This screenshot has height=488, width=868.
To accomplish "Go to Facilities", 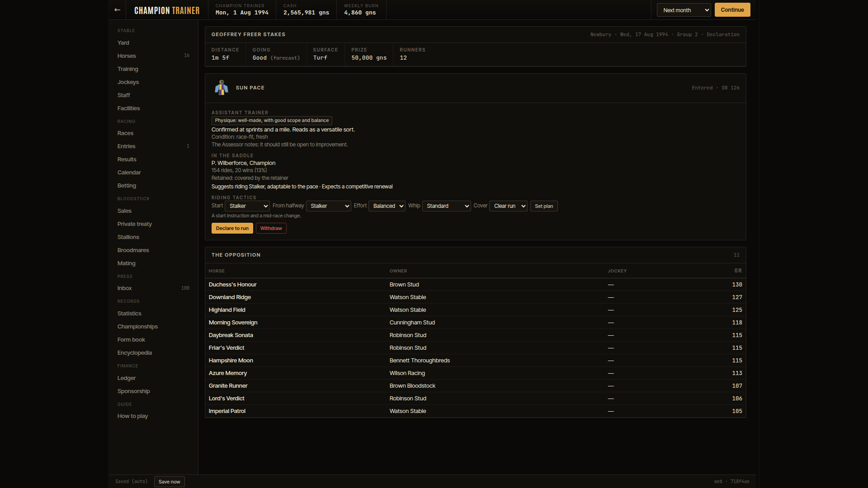I will (x=153, y=108).
